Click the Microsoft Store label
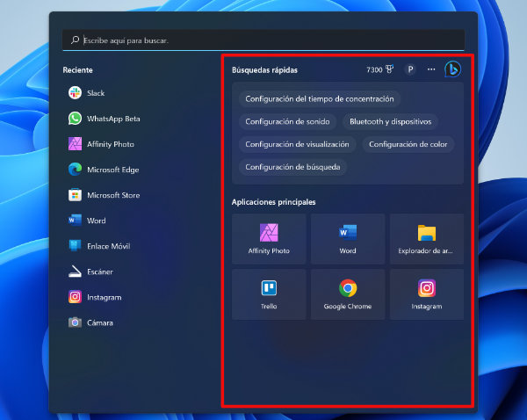Viewport: 527px width, 420px height. click(x=113, y=195)
